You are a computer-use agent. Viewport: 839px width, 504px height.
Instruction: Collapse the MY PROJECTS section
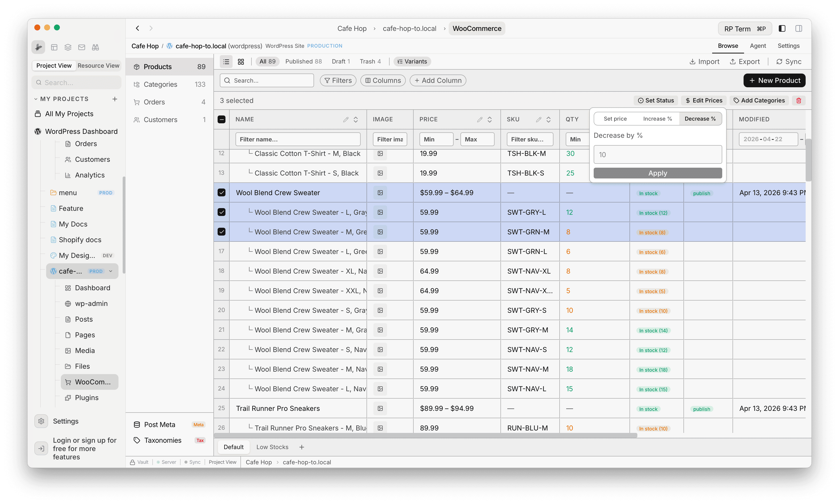[x=36, y=99]
